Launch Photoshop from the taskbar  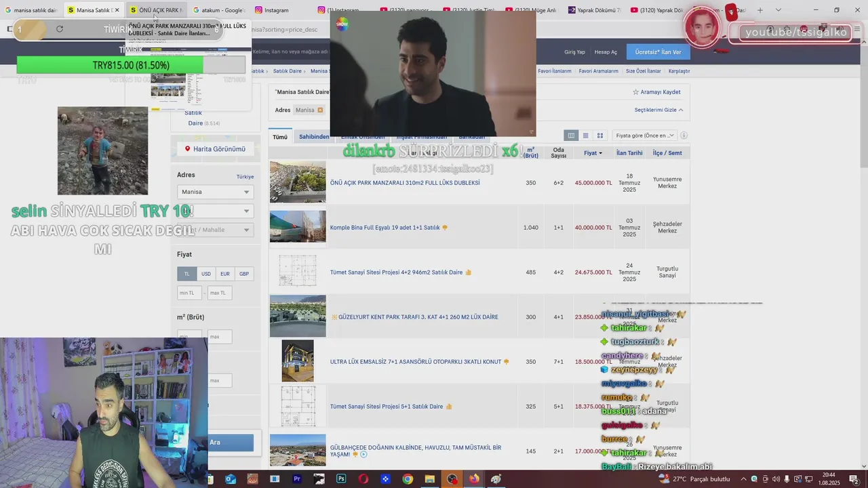click(x=341, y=479)
